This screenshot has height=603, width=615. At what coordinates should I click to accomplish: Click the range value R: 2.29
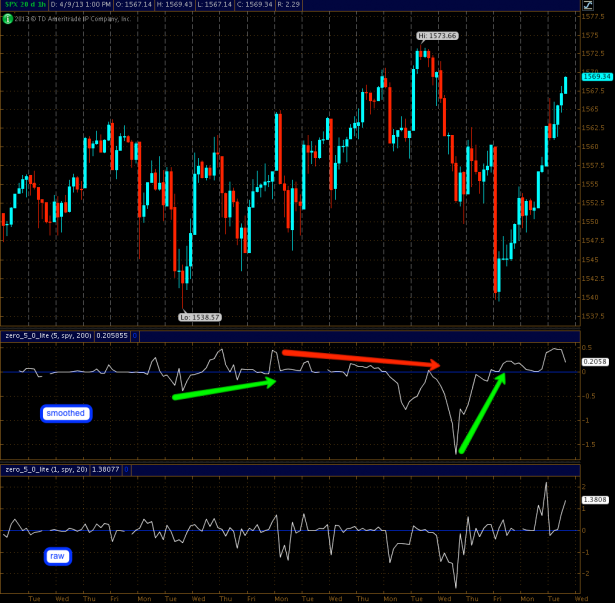288,5
